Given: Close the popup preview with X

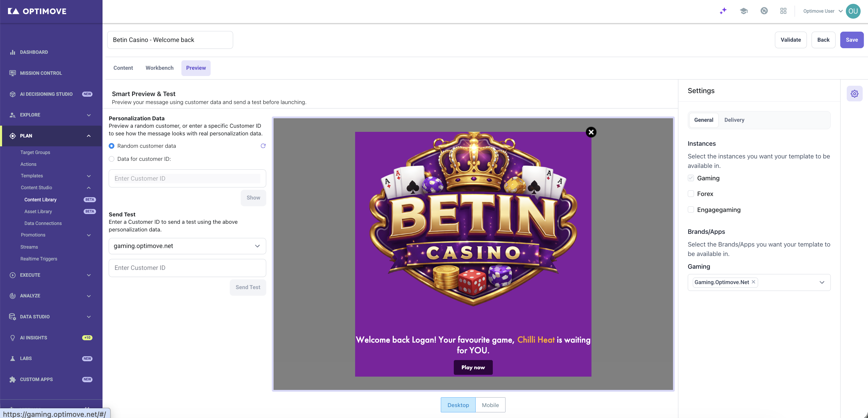Looking at the screenshot, I should tap(591, 132).
